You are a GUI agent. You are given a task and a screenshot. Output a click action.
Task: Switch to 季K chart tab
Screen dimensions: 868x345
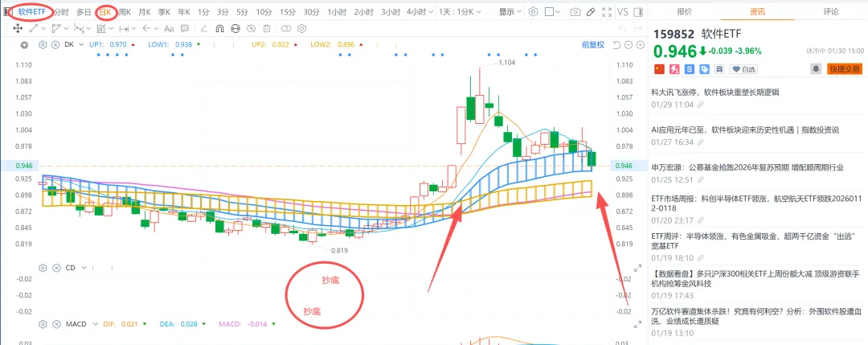coord(165,11)
